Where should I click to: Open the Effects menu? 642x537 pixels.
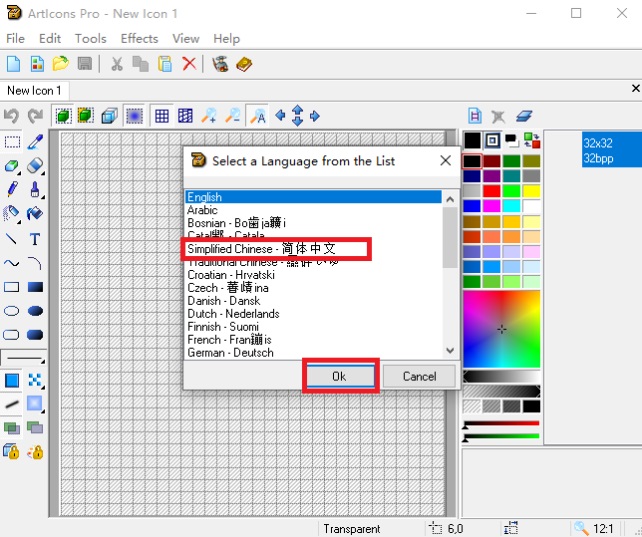click(139, 39)
